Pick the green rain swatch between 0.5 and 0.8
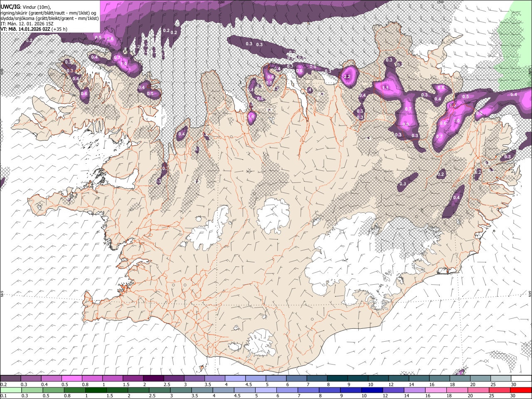Screen dimensions: 532x399 (x=53, y=390)
